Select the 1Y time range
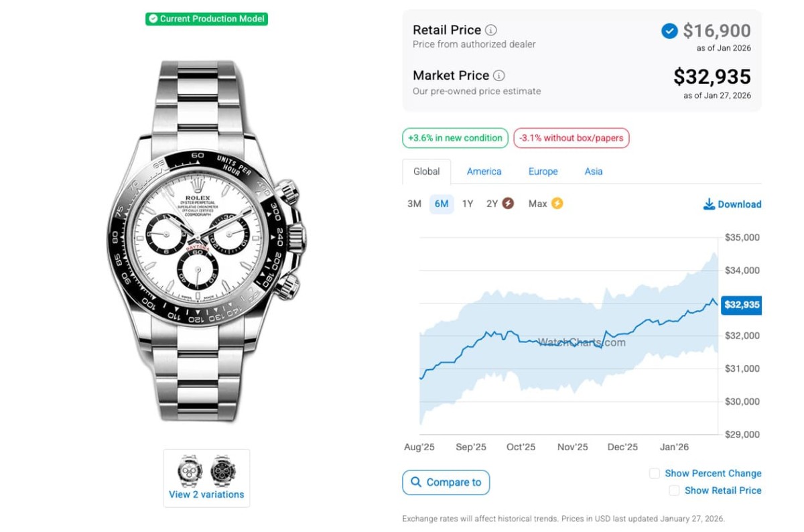The width and height of the screenshot is (804, 532). point(468,204)
